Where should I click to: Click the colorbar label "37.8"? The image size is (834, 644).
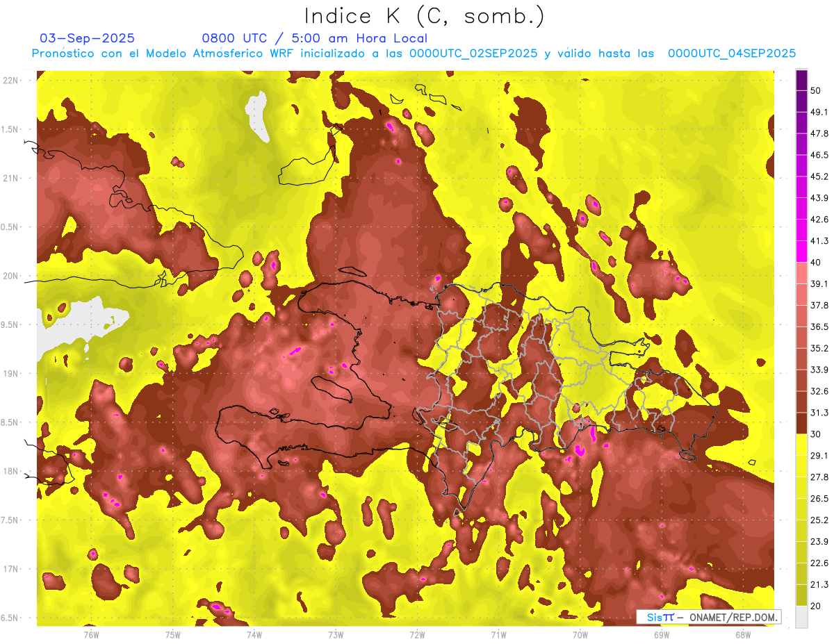tap(819, 305)
